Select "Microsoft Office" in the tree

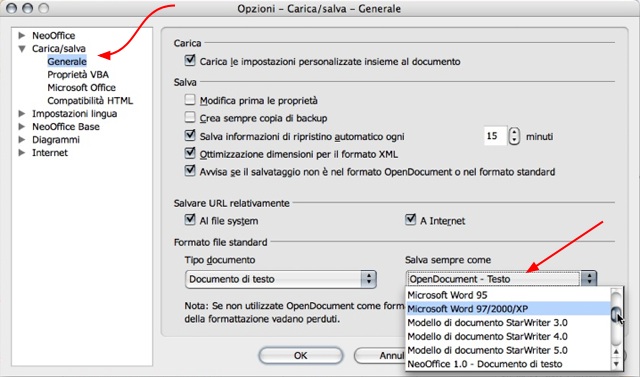[x=81, y=88]
